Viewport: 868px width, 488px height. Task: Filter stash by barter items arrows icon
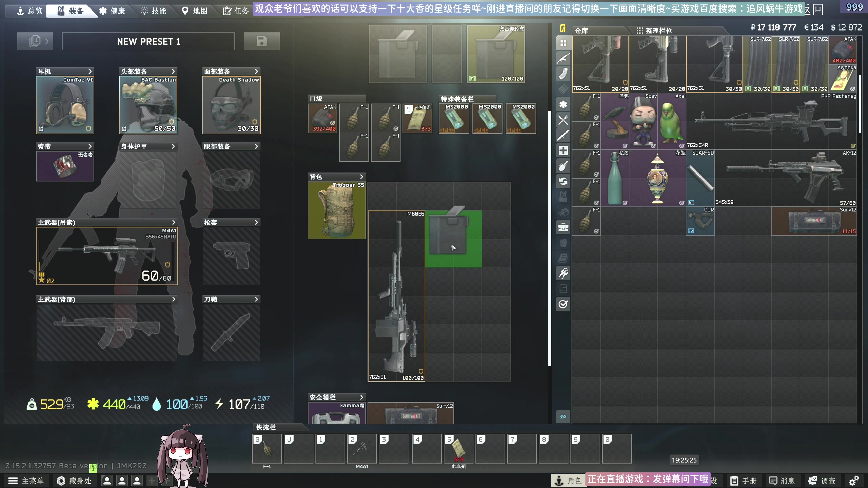pos(563,181)
